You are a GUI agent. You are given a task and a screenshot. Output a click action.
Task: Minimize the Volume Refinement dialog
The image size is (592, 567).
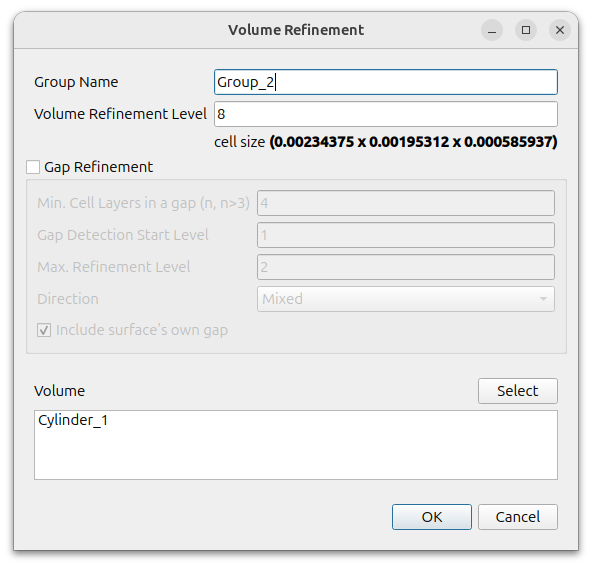point(492,30)
